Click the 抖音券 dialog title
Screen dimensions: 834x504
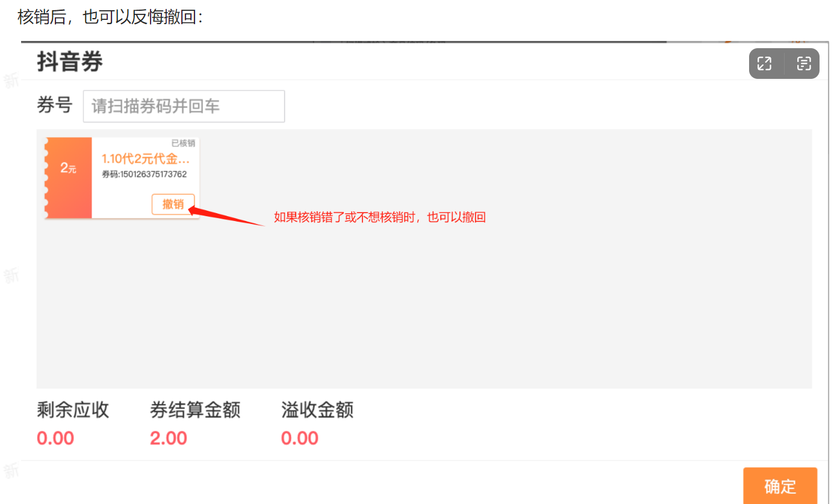(70, 61)
